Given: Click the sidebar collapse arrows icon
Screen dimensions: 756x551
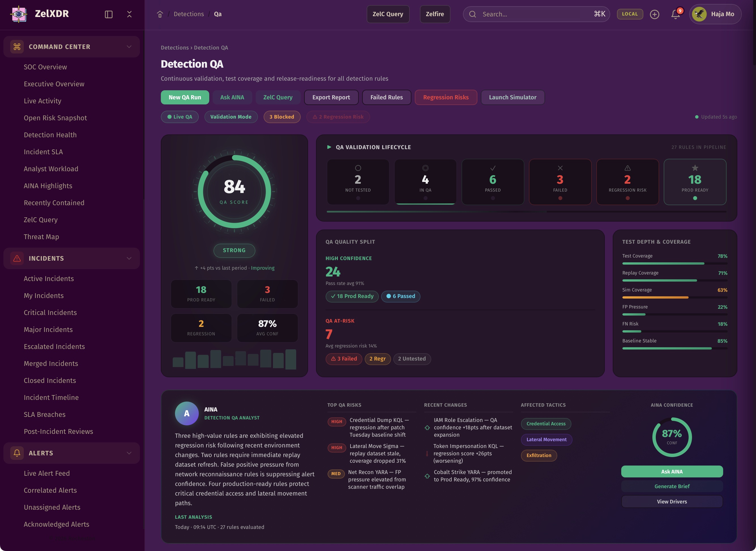Looking at the screenshot, I should pyautogui.click(x=129, y=14).
